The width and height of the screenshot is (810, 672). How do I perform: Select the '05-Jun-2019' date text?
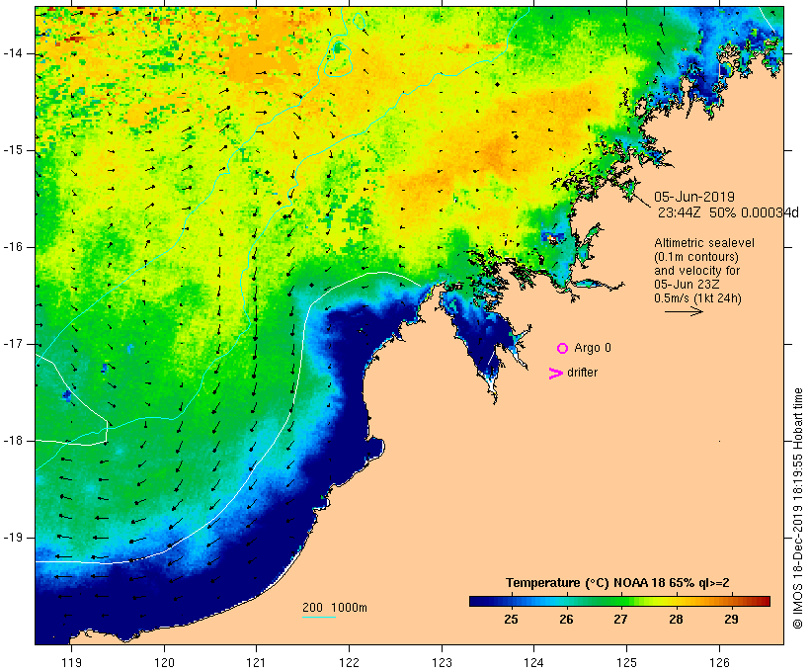point(694,197)
